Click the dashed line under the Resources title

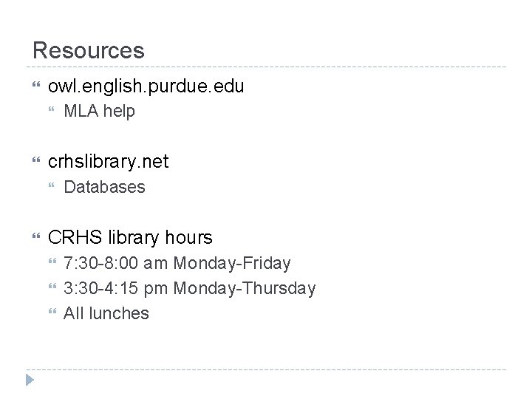click(x=266, y=67)
